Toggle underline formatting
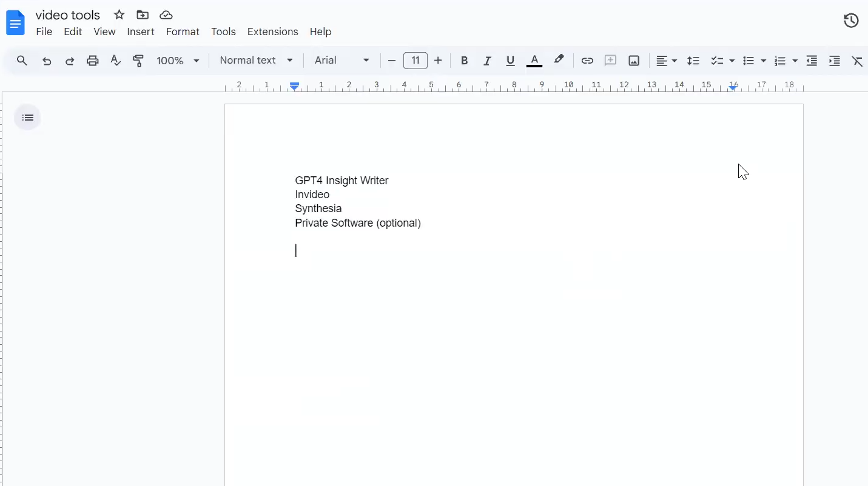Viewport: 868px width, 486px height. coord(510,61)
